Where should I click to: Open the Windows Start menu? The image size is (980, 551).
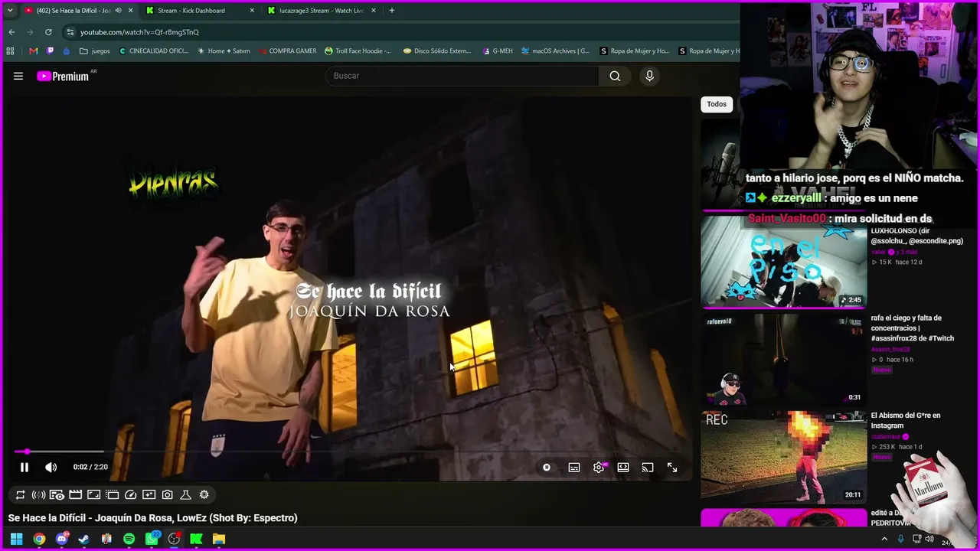tap(16, 539)
